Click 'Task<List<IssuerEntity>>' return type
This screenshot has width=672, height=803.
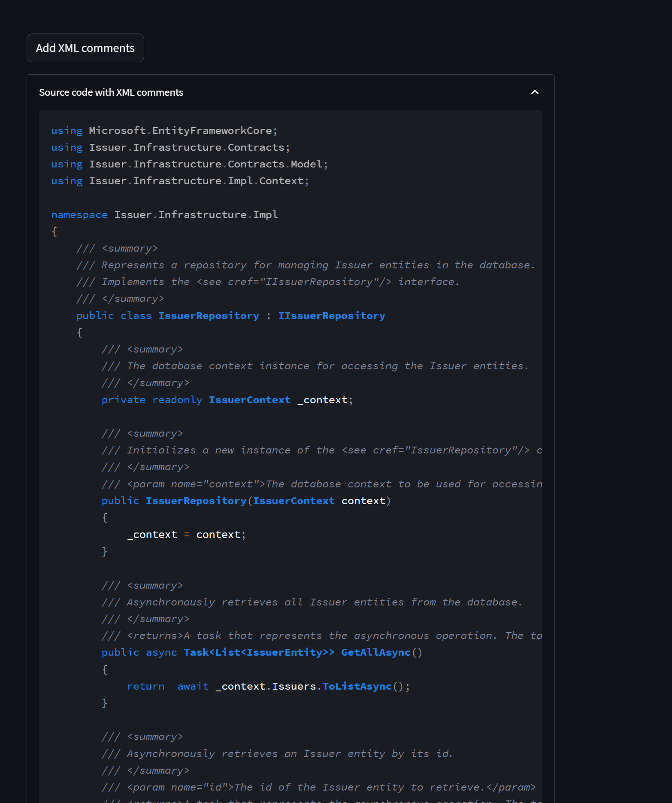[259, 652]
